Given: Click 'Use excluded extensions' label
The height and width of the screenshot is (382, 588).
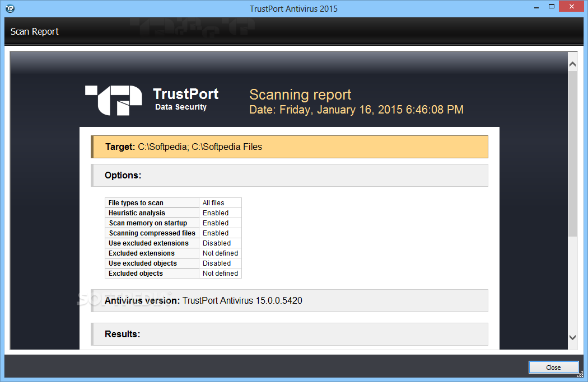Looking at the screenshot, I should [152, 243].
